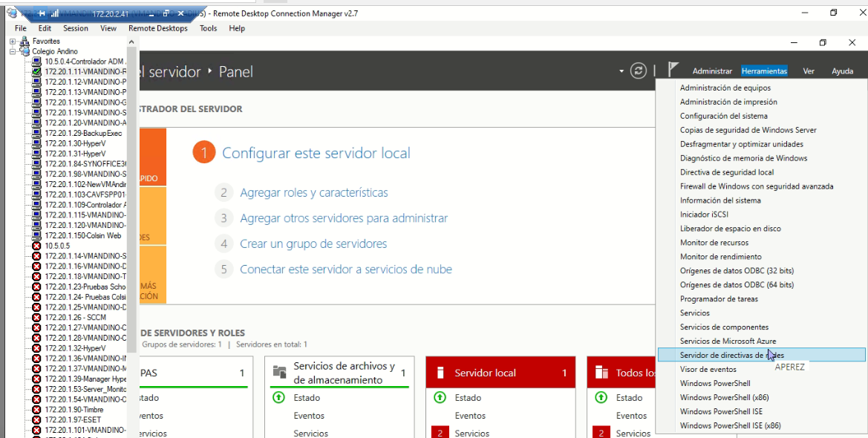Click the scroll-up arrow of the server tree
The height and width of the screenshot is (438, 868).
point(131,42)
